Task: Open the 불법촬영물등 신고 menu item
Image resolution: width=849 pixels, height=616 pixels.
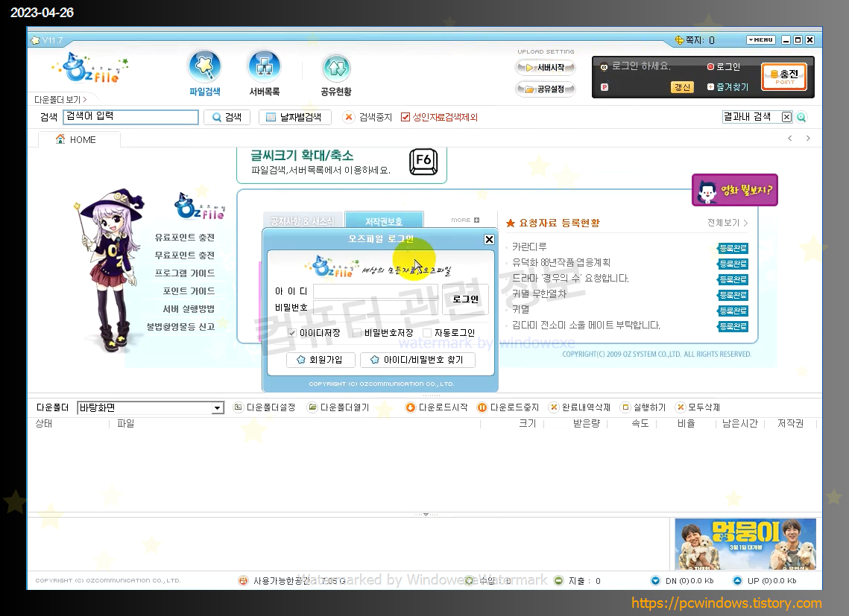Action: (180, 326)
